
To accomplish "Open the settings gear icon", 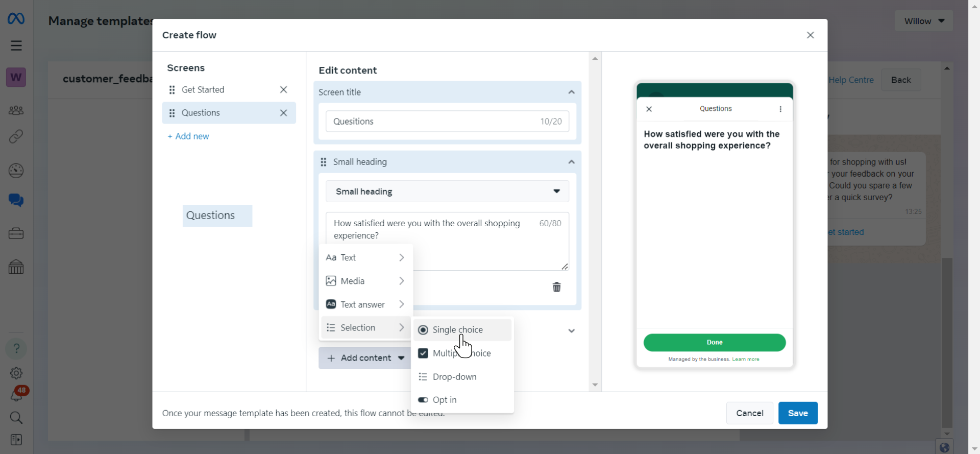I will point(16,373).
